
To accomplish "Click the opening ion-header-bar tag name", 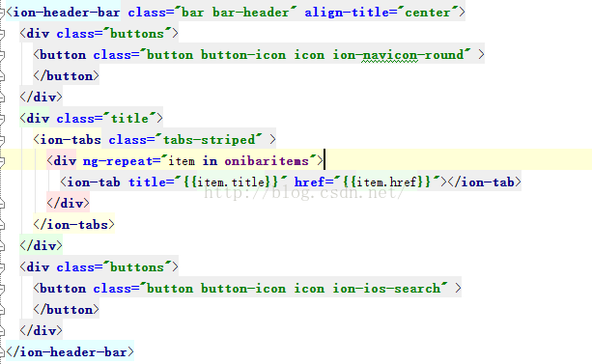I will pyautogui.click(x=67, y=13).
